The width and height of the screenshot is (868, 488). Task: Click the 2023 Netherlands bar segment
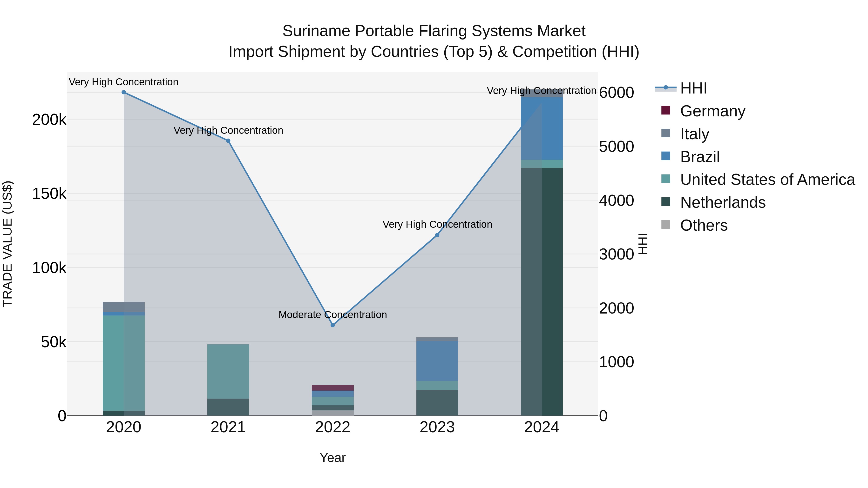click(437, 403)
